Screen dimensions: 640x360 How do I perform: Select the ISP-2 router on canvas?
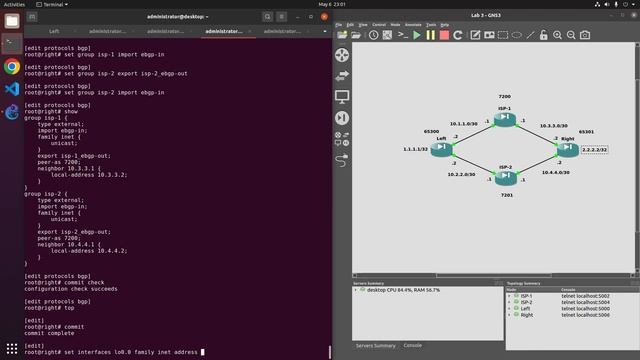tap(506, 178)
